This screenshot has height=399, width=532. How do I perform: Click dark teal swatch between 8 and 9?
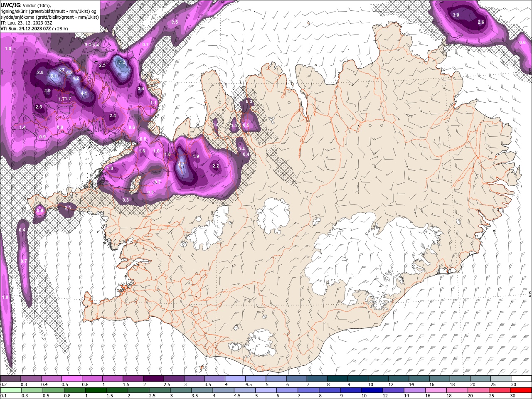coord(337,379)
